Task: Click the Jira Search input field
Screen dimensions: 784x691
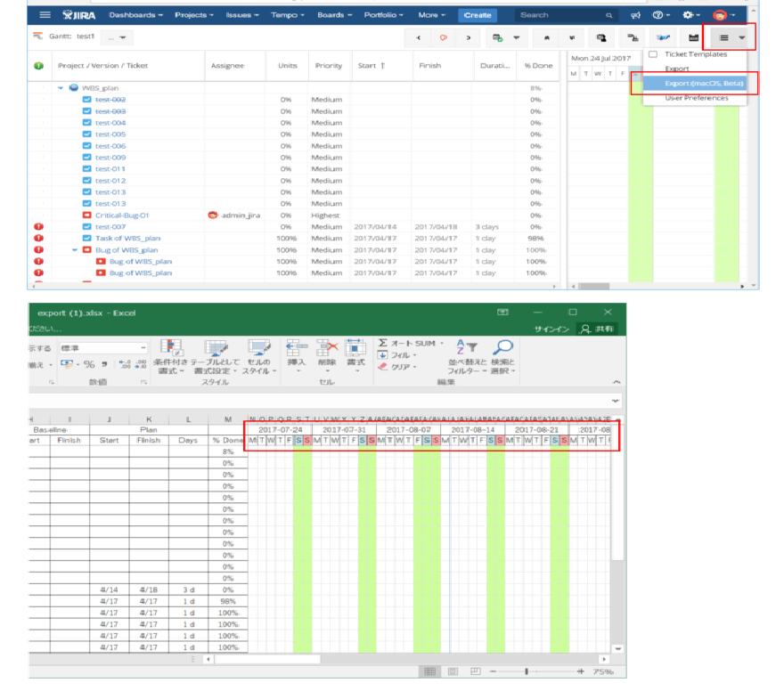Action: [566, 15]
